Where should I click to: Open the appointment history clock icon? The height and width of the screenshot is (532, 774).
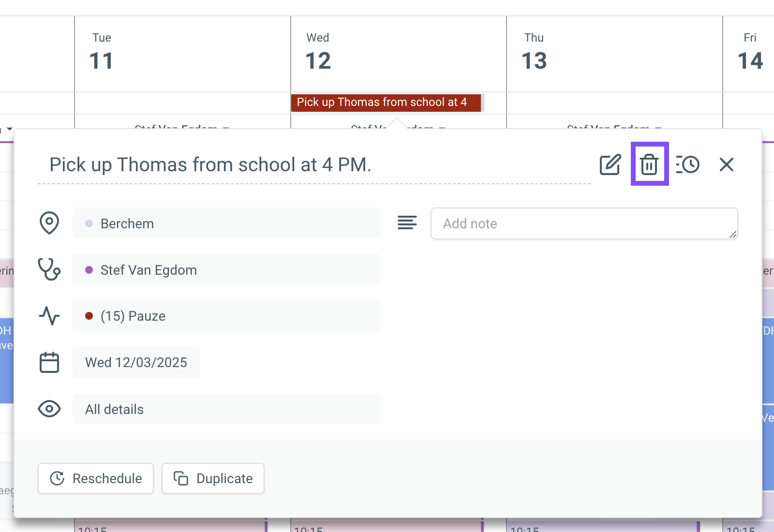point(687,164)
